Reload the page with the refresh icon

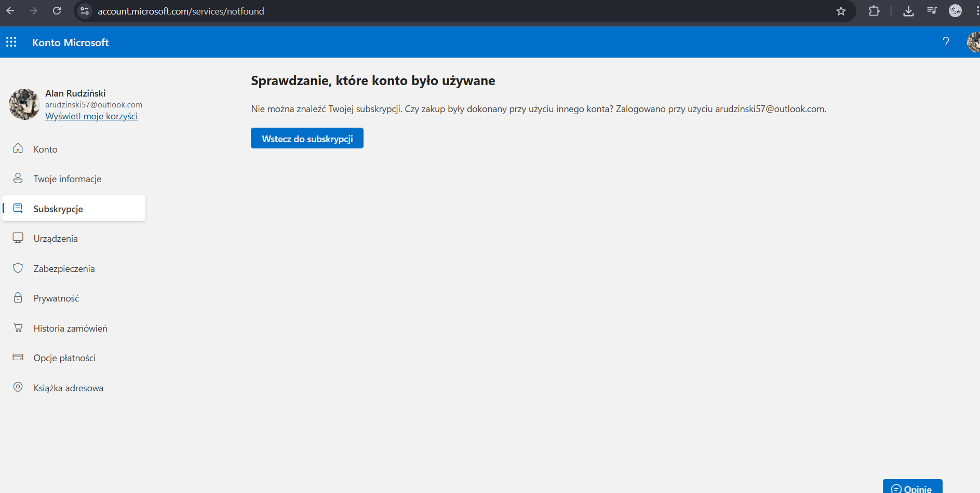click(x=57, y=11)
